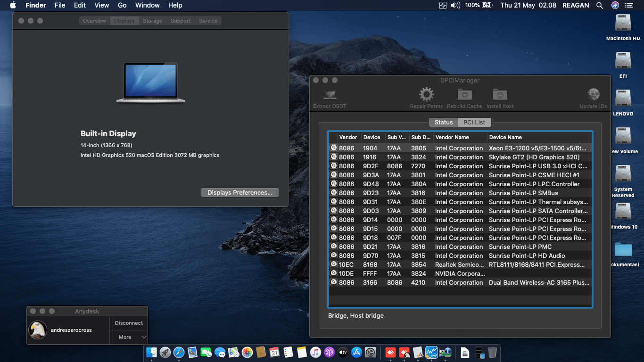The height and width of the screenshot is (362, 644).
Task: Switch to the Support tab
Action: click(181, 21)
